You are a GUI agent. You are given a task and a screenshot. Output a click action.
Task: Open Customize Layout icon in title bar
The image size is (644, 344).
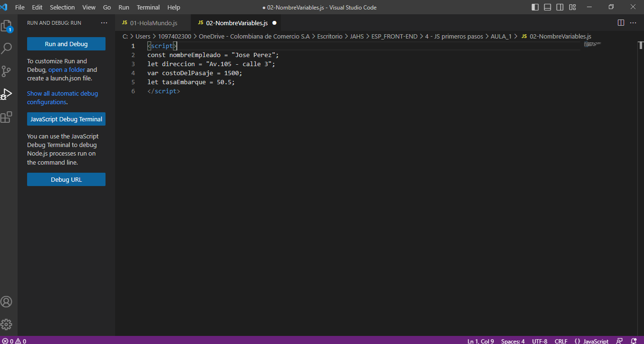point(572,7)
